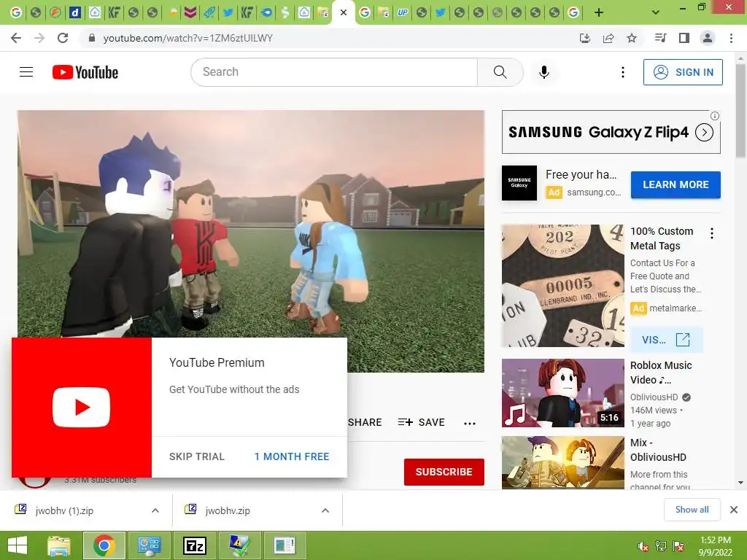
Task: Bookmark this page with star icon
Action: click(x=632, y=38)
